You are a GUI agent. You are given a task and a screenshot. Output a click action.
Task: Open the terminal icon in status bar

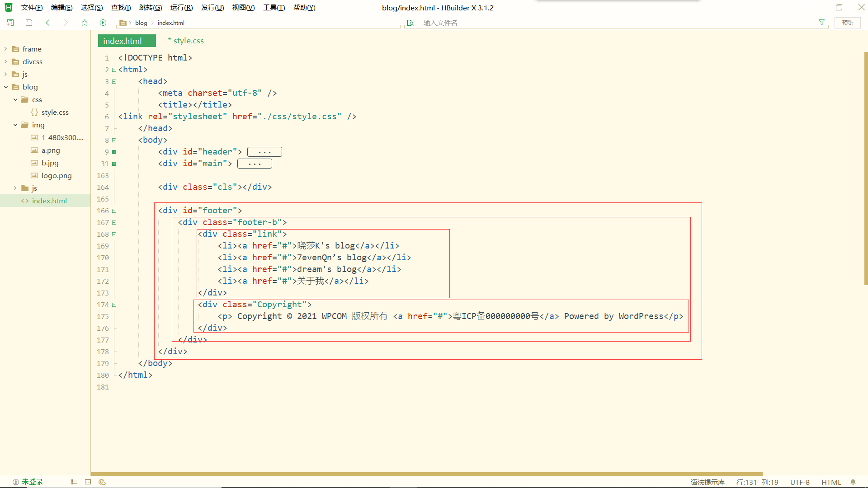tap(88, 482)
